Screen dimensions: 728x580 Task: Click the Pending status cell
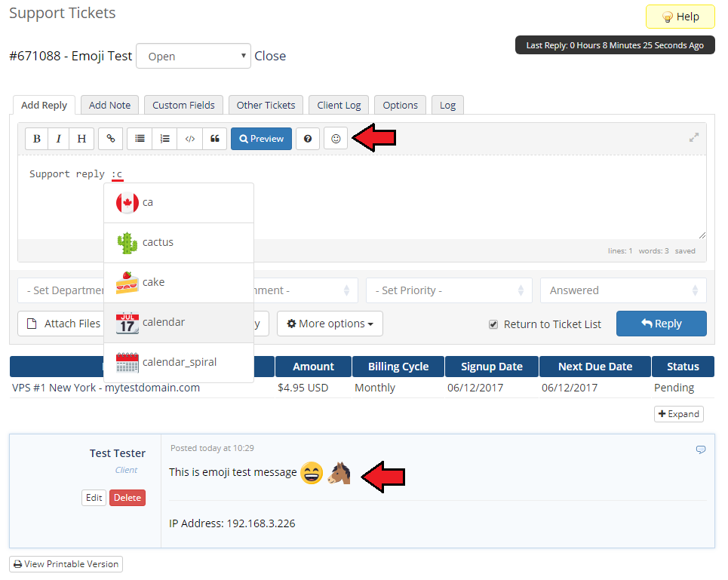click(x=674, y=388)
